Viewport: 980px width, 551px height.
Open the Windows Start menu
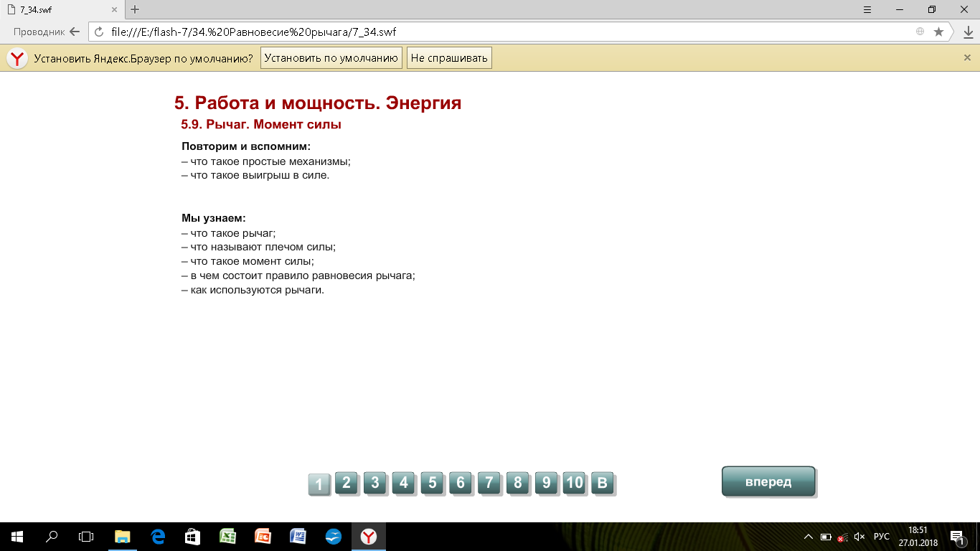(17, 536)
